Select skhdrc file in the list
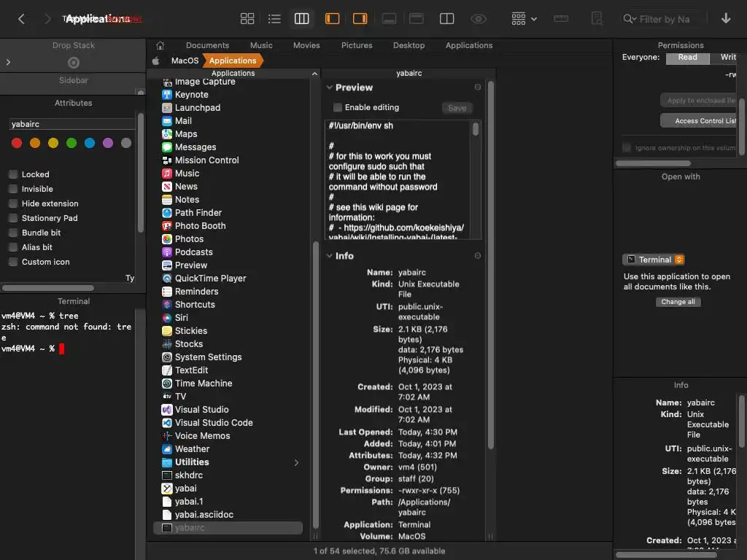The image size is (747, 560). pyautogui.click(x=188, y=475)
